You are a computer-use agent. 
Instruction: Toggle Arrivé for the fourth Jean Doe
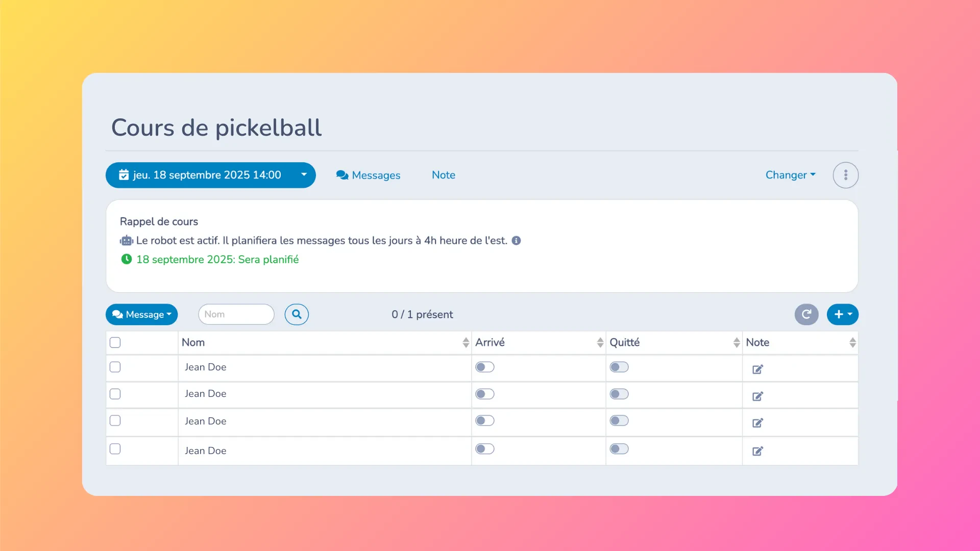pos(485,449)
